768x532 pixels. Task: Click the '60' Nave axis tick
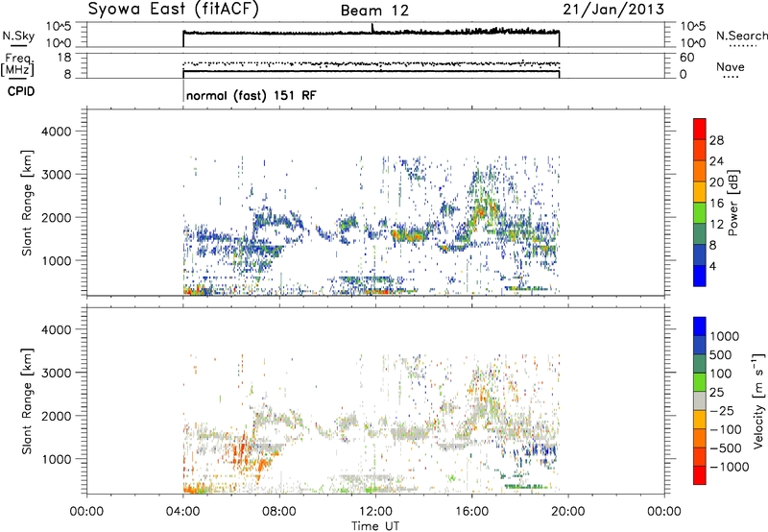[x=686, y=58]
